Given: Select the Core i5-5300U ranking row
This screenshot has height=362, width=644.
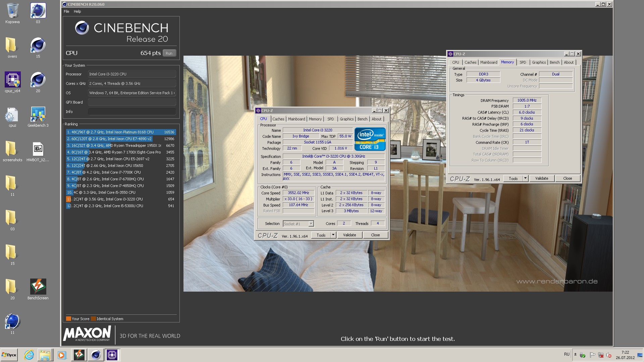Looking at the screenshot, I should point(121,206).
